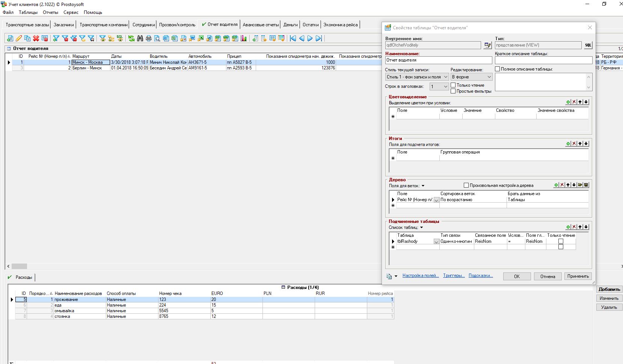Add condition in Цветовыделение with green plus

(568, 102)
